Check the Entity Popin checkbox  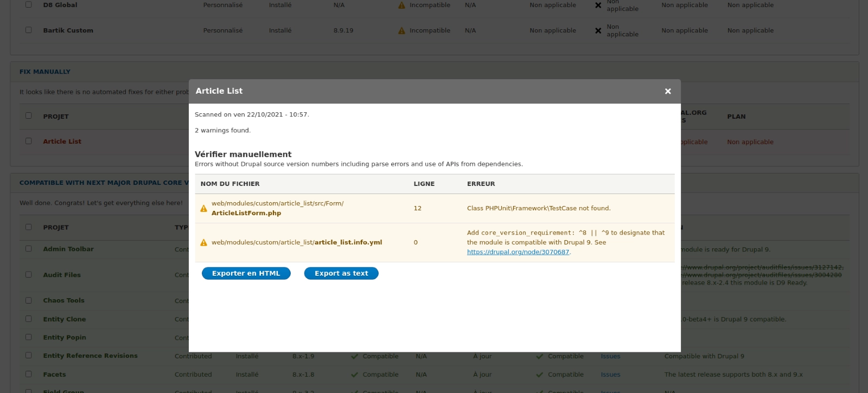pos(29,337)
